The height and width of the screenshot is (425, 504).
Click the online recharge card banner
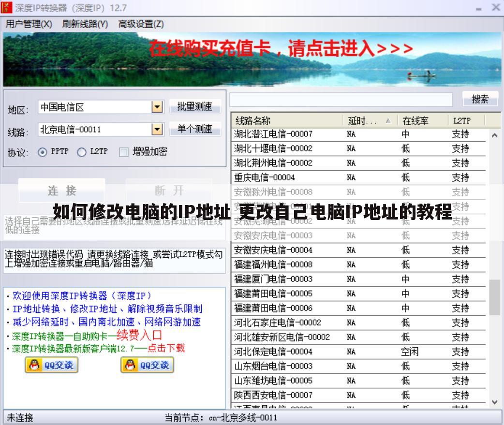[x=252, y=59]
